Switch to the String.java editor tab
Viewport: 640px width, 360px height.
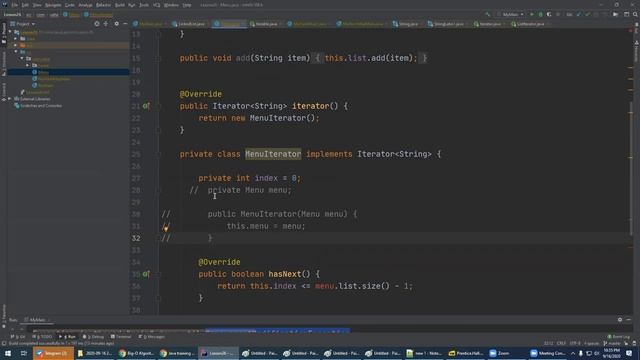coord(408,24)
